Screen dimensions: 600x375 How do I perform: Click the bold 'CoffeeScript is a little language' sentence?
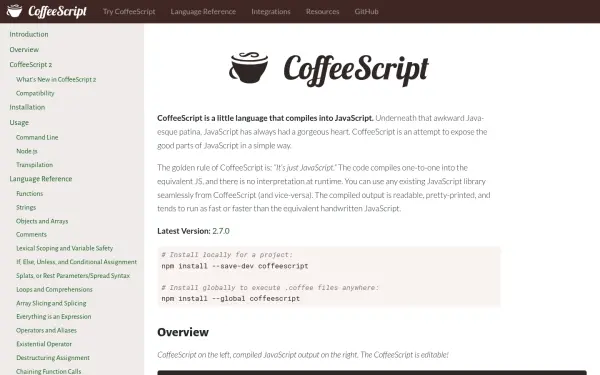tap(265, 118)
